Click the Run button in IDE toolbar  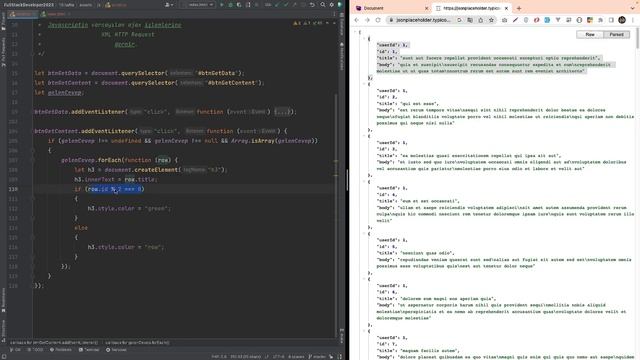click(x=222, y=5)
